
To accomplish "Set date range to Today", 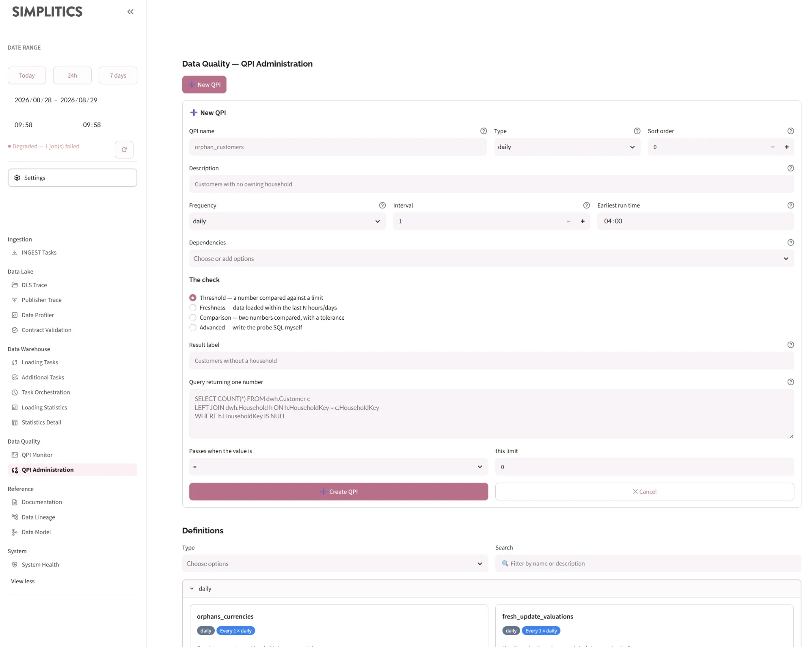I will 27,76.
